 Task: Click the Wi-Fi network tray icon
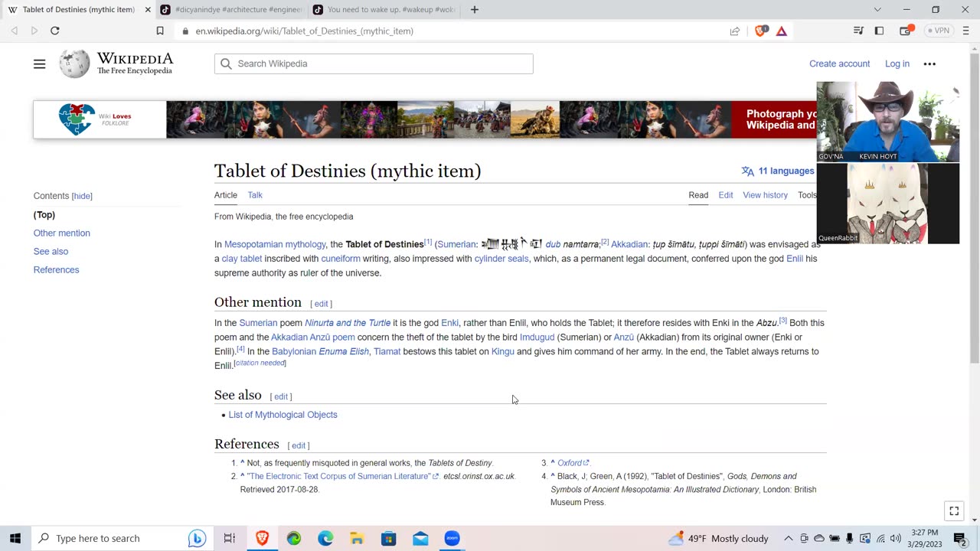[x=880, y=539]
